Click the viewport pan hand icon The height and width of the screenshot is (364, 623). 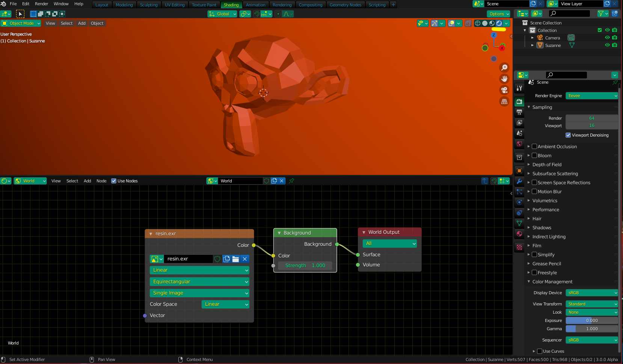tap(504, 79)
